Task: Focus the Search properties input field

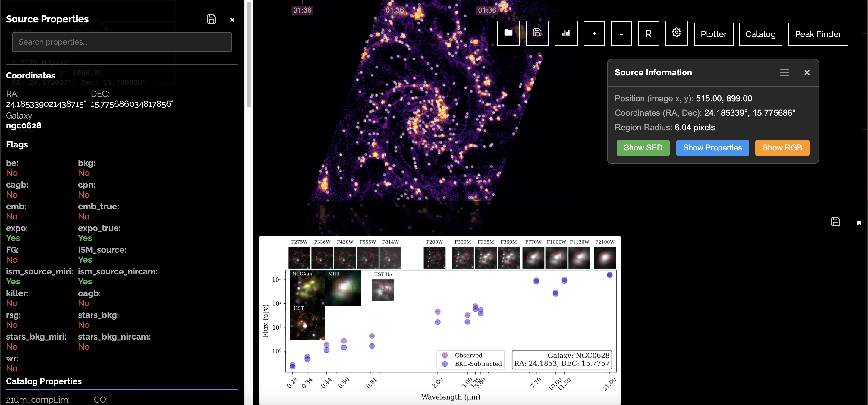Action: tap(122, 42)
